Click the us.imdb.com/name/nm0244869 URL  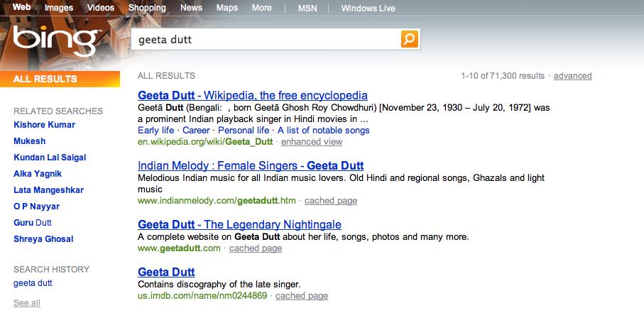(202, 295)
